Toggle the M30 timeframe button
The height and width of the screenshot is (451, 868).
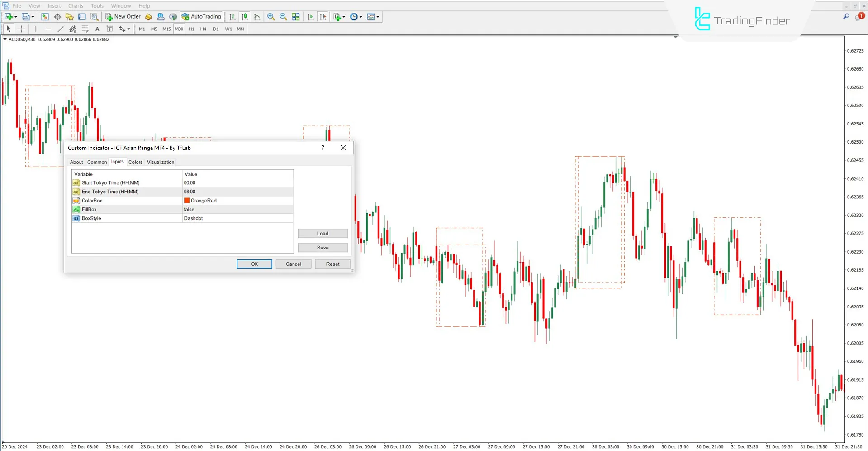pyautogui.click(x=179, y=29)
